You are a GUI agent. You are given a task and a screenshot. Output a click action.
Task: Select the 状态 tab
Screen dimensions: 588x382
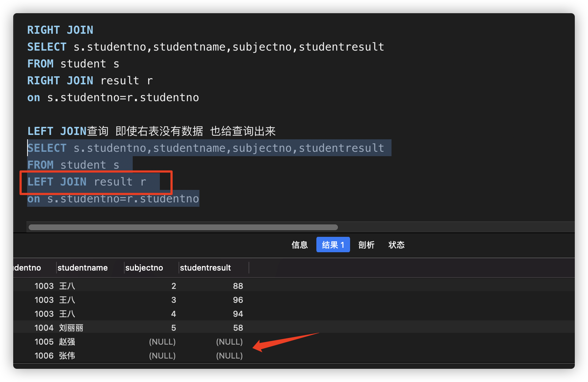(396, 245)
